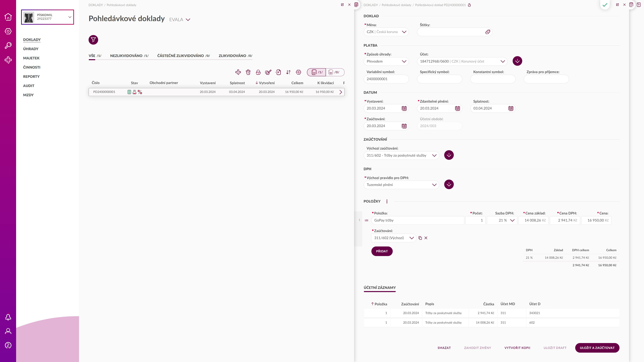Select DOKLADY in side menu
Screen dimensions: 644x362
tap(32, 40)
